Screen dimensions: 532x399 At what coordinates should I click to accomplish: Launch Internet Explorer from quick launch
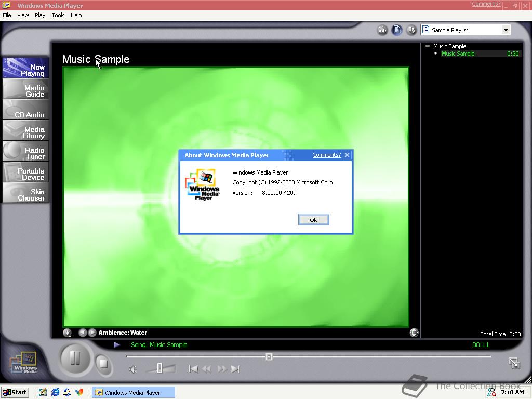click(x=55, y=393)
